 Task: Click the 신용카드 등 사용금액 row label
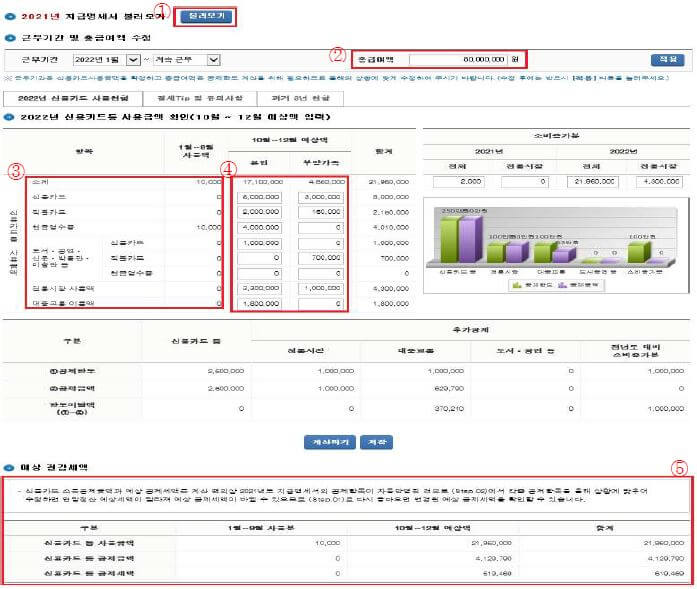coord(89,543)
